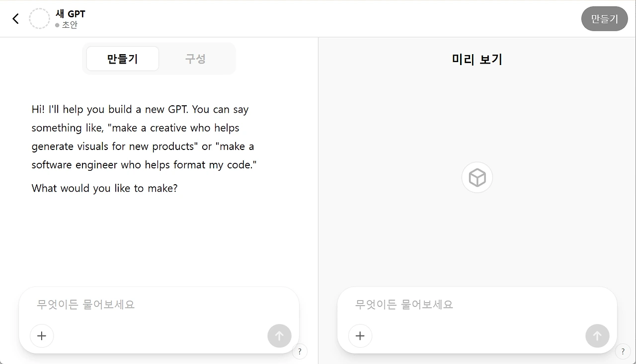Click the send arrow in preview chat box

[x=597, y=336]
